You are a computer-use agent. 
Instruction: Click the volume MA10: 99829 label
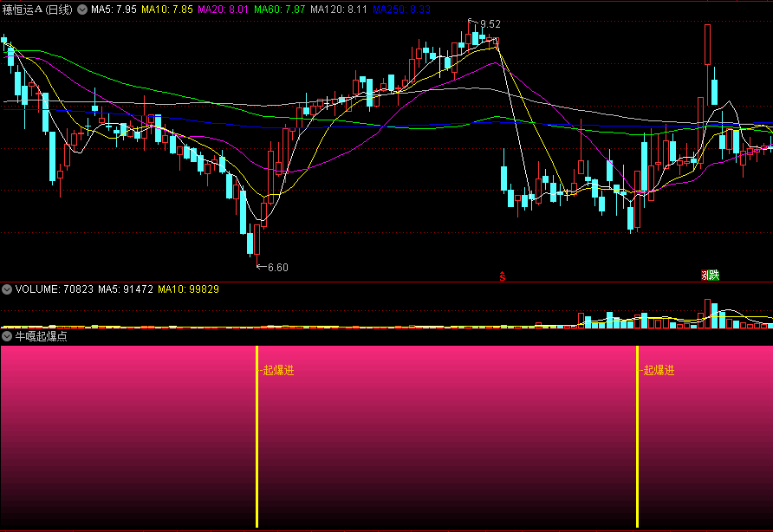(x=188, y=289)
